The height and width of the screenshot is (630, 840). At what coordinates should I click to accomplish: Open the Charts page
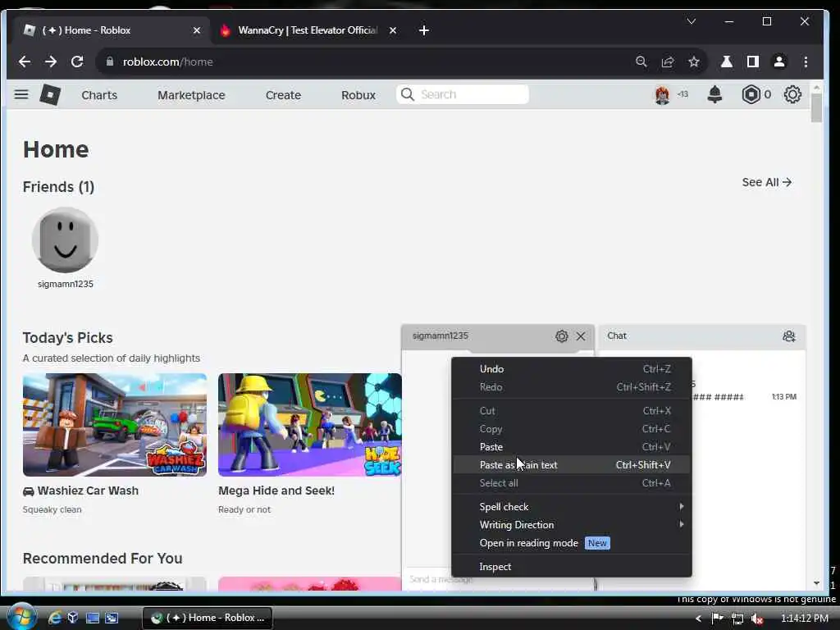tap(99, 95)
